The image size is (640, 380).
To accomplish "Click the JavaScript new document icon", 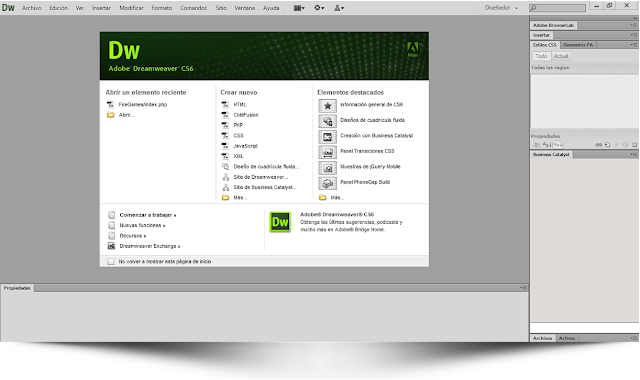I will [225, 146].
